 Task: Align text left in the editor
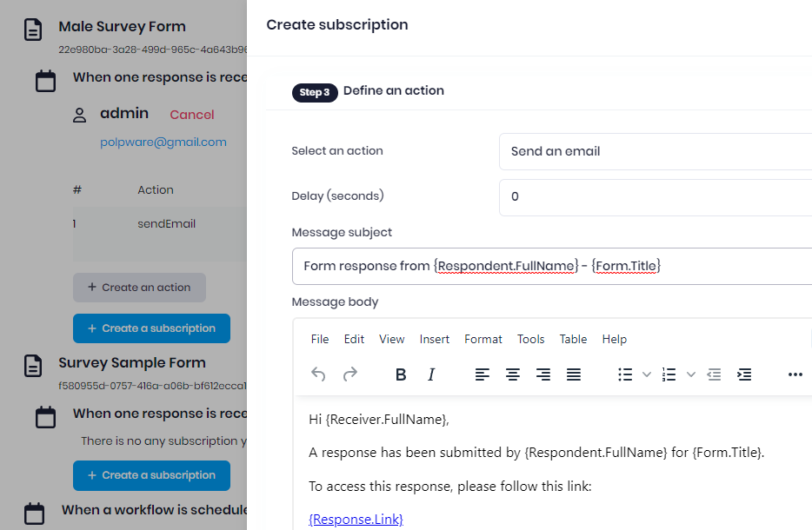(483, 374)
